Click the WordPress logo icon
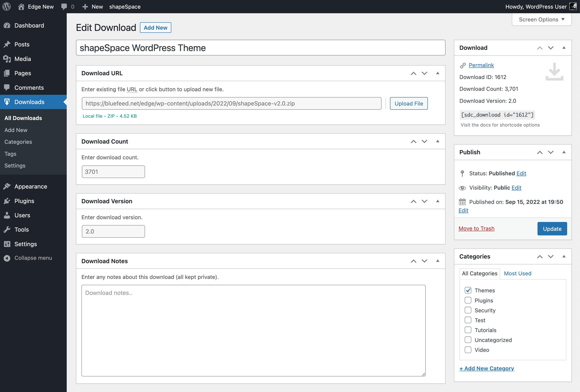Screen dimensions: 580x392 click(7, 7)
